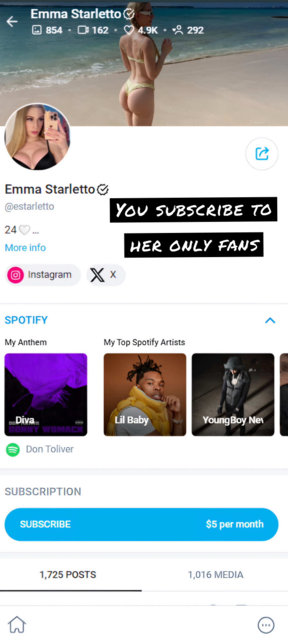The width and height of the screenshot is (288, 644).
Task: Select the 1,725 POSTS tab
Action: tap(68, 574)
